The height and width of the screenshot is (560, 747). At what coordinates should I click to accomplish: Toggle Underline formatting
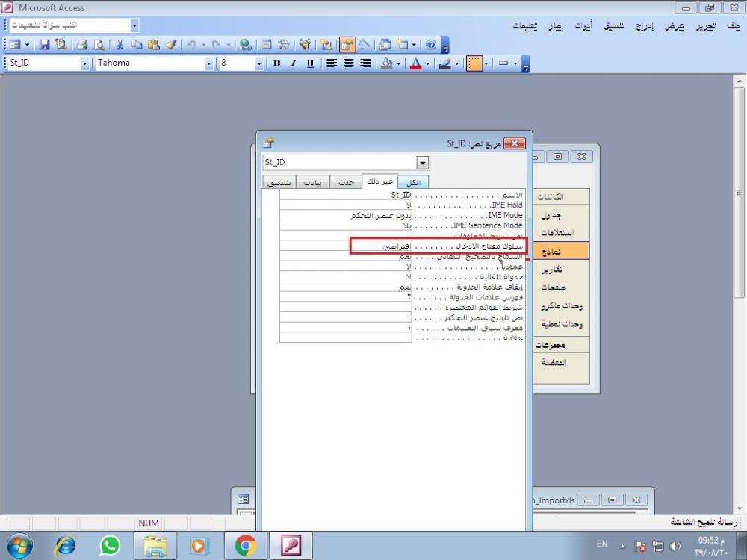[x=310, y=63]
